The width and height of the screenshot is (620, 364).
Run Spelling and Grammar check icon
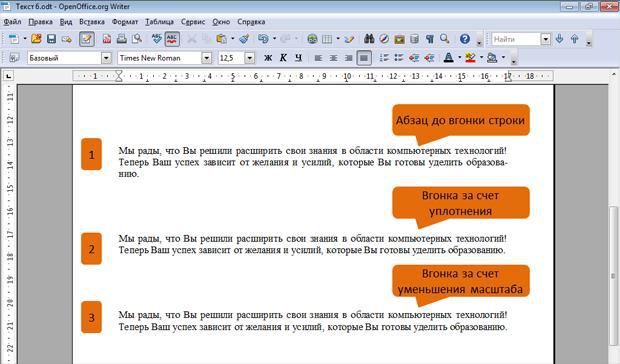(157, 39)
